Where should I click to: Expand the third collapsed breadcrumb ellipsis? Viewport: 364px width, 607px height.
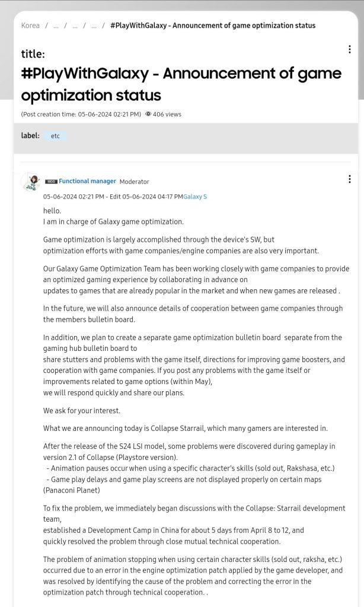pyautogui.click(x=94, y=26)
